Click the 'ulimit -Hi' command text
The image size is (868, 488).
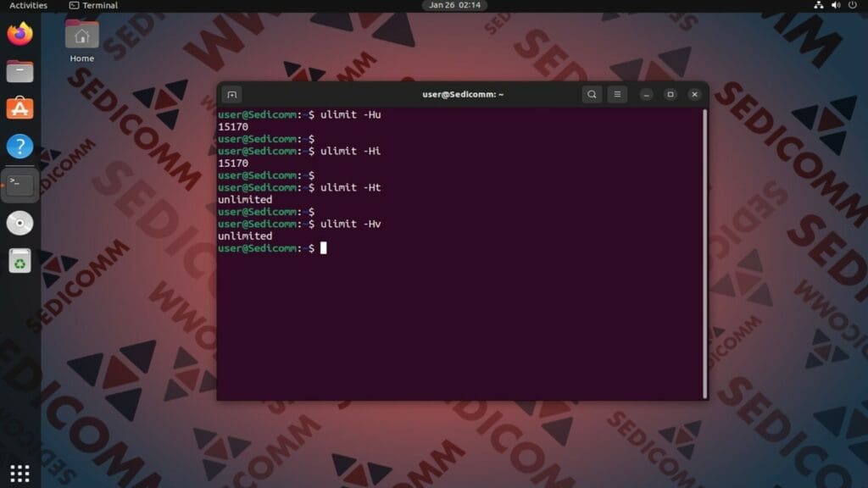(350, 151)
